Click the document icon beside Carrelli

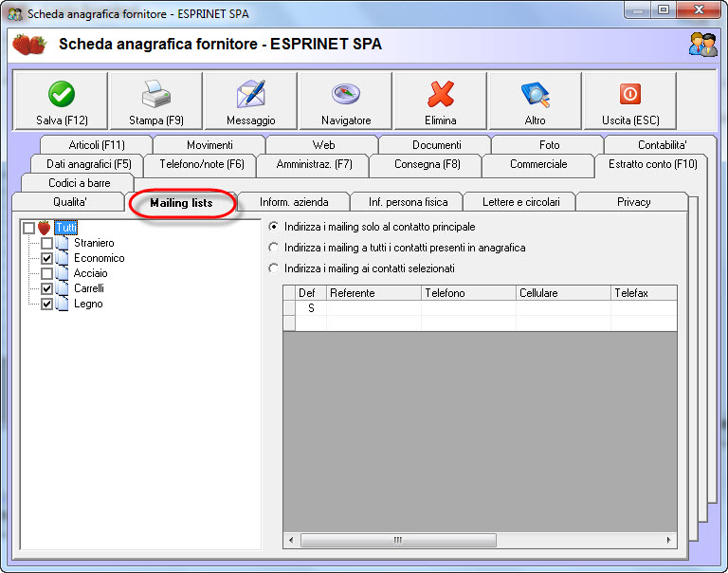63,288
